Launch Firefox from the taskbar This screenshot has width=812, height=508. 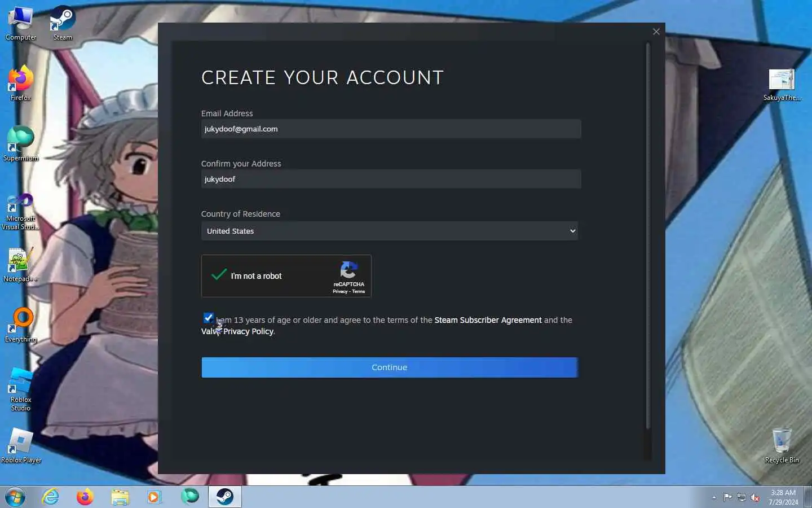coord(85,497)
